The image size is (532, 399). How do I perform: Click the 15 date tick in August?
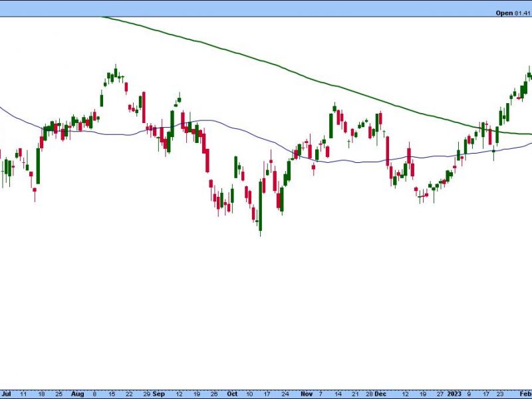click(x=112, y=394)
